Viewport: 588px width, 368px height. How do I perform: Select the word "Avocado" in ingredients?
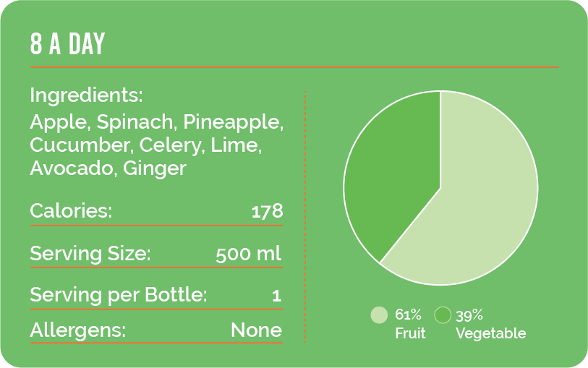[73, 168]
